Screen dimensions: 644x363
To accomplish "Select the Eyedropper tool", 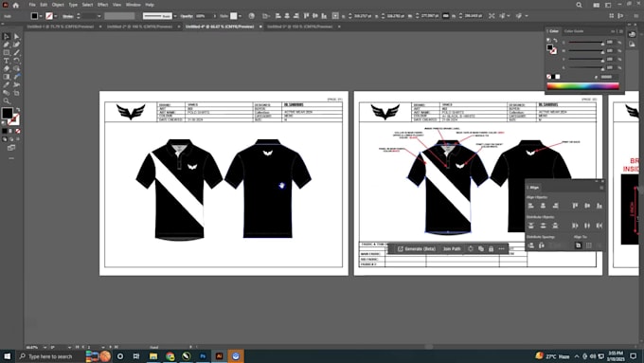I will [7, 85].
